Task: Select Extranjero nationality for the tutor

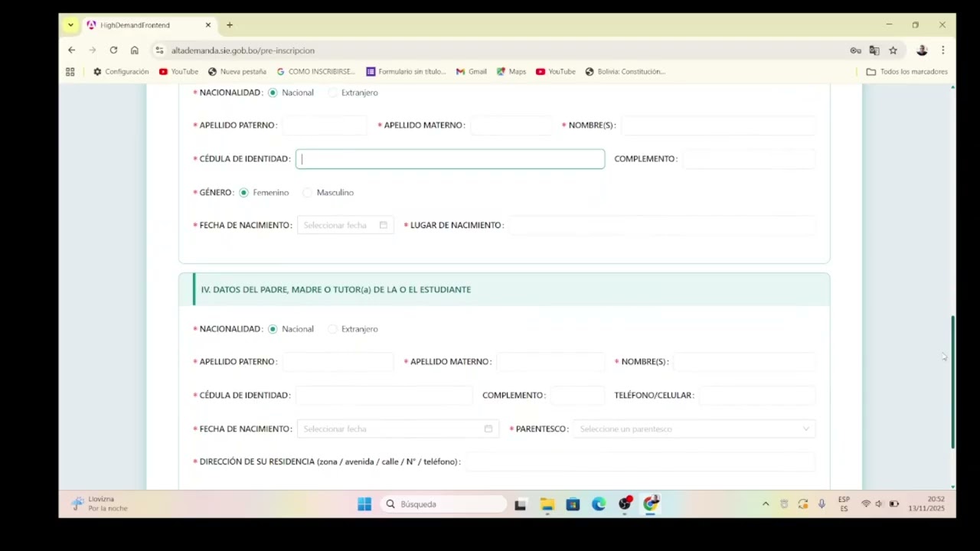Action: [332, 329]
